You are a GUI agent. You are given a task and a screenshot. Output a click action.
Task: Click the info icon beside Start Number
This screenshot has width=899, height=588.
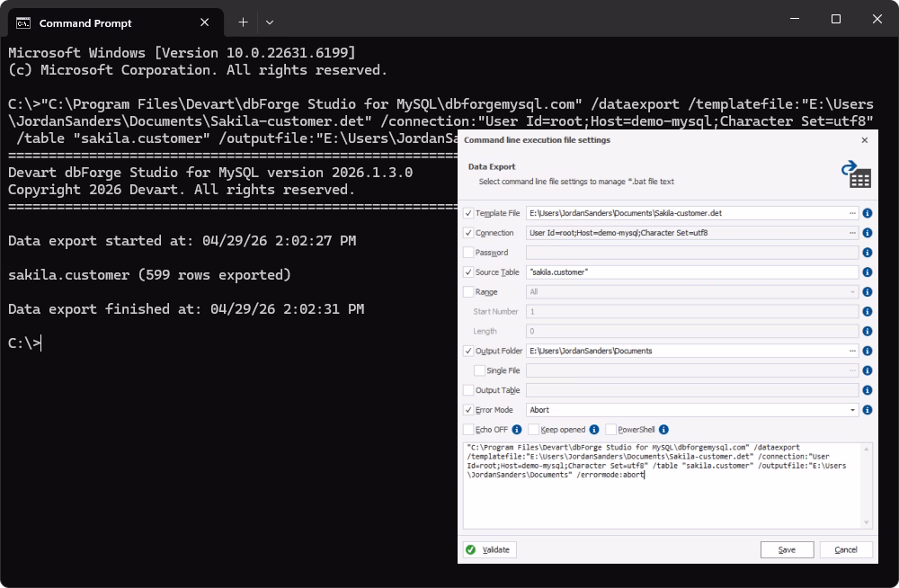[867, 311]
